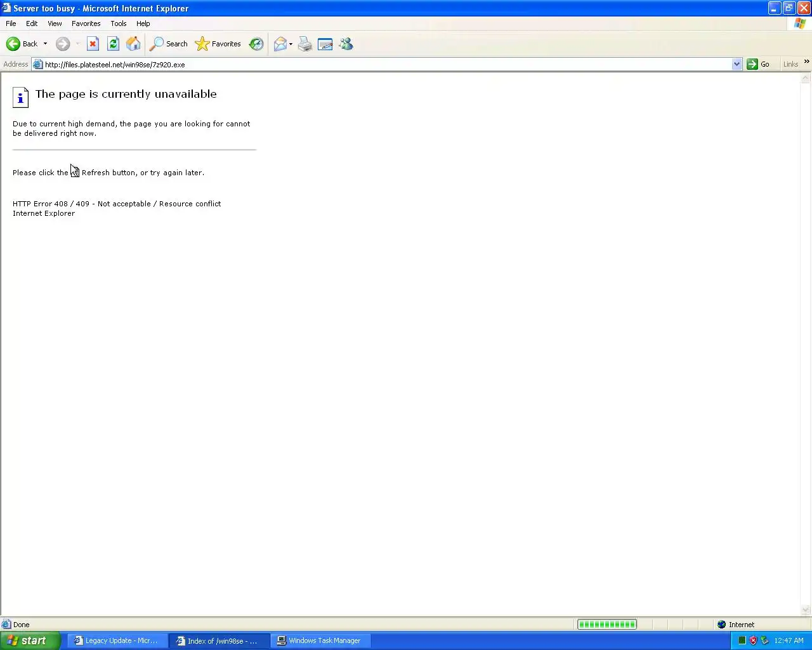Click the vertical scrollbar down arrow
Screen dimensions: 812x650
(806, 611)
